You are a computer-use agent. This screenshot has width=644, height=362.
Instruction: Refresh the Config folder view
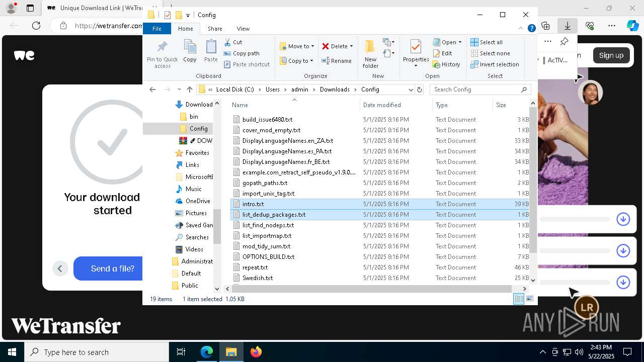click(420, 89)
